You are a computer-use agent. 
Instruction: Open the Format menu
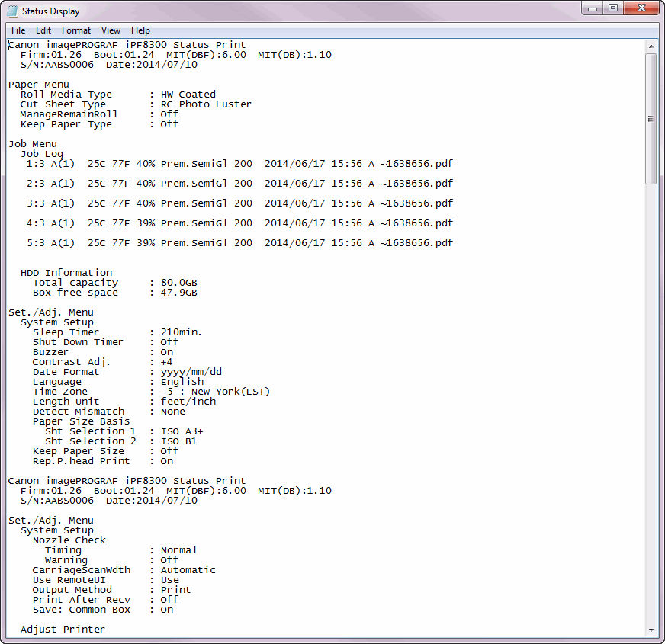click(x=76, y=30)
